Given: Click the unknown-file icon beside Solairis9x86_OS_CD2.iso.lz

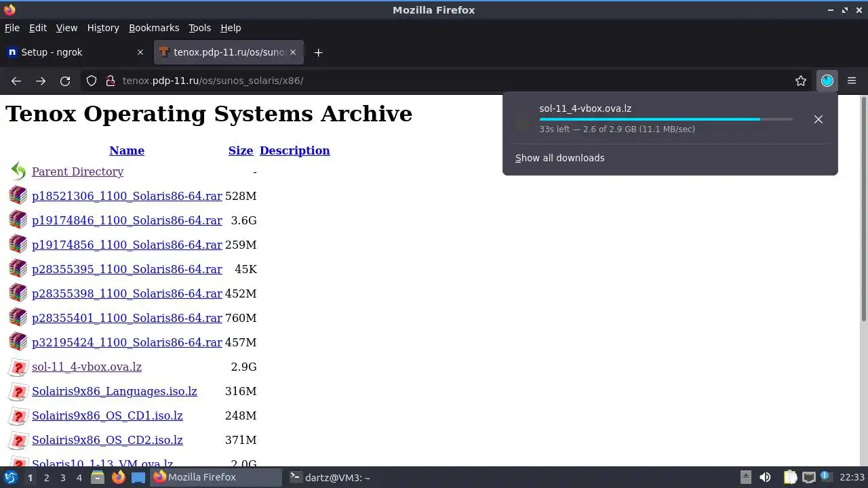Looking at the screenshot, I should pyautogui.click(x=18, y=441).
